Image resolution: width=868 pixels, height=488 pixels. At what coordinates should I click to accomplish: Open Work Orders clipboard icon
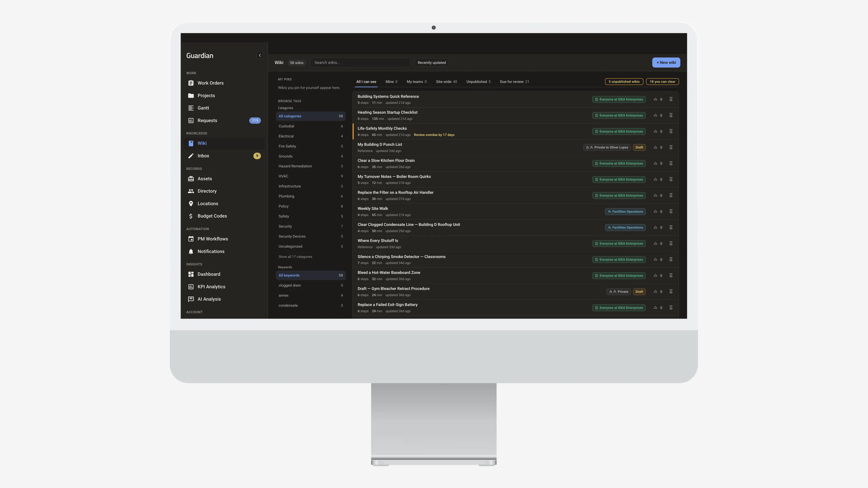tap(191, 83)
